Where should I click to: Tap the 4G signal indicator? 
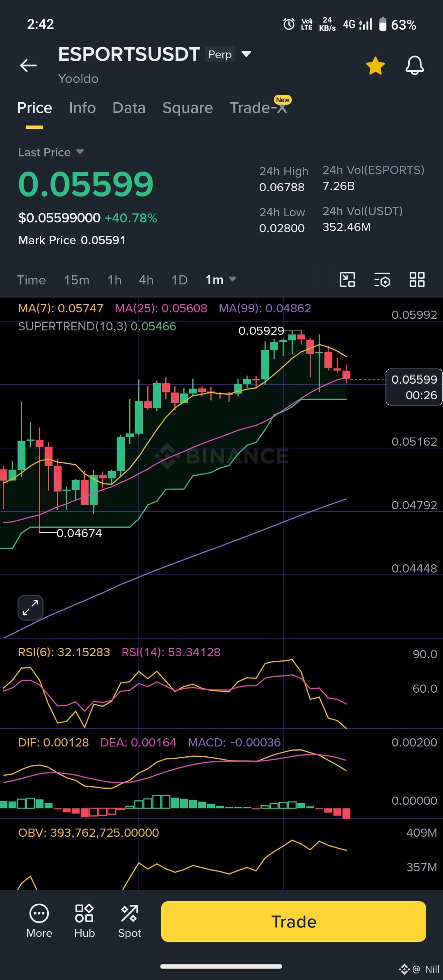click(x=358, y=24)
